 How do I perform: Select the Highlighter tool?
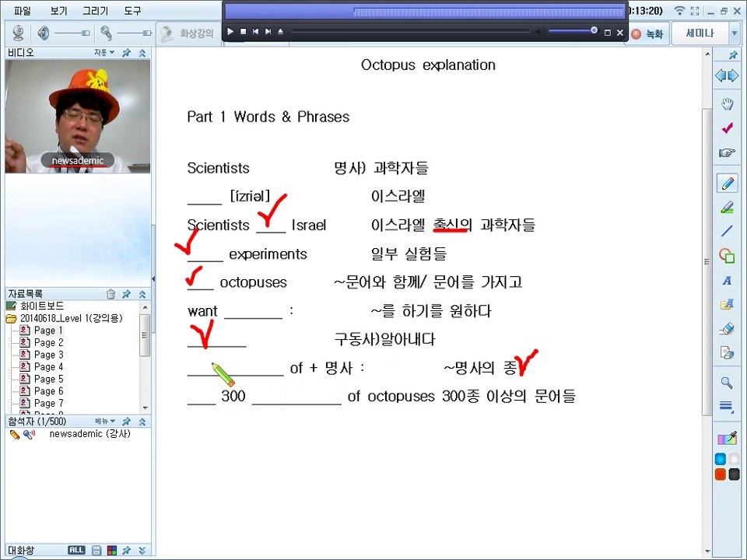727,207
